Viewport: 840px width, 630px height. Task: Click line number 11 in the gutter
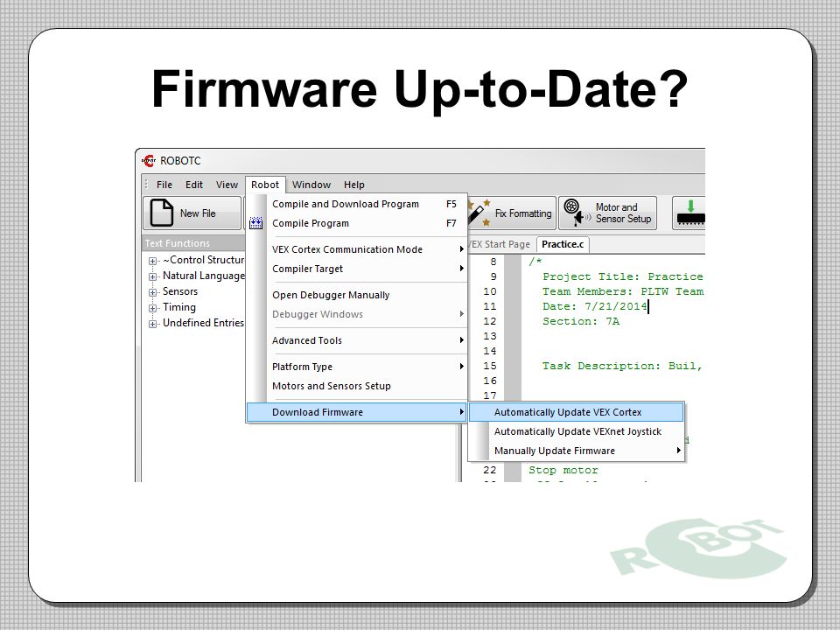point(490,306)
